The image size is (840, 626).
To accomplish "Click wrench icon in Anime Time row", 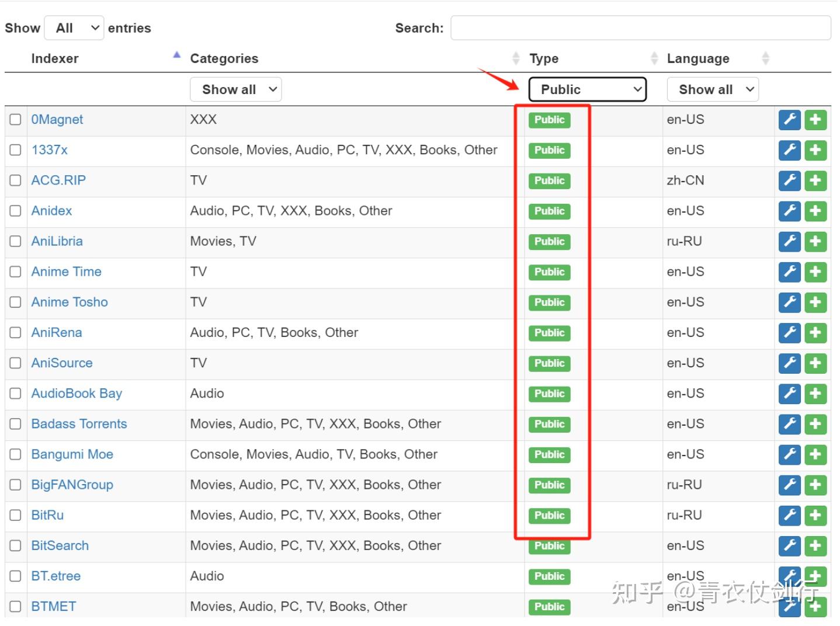I will (789, 272).
